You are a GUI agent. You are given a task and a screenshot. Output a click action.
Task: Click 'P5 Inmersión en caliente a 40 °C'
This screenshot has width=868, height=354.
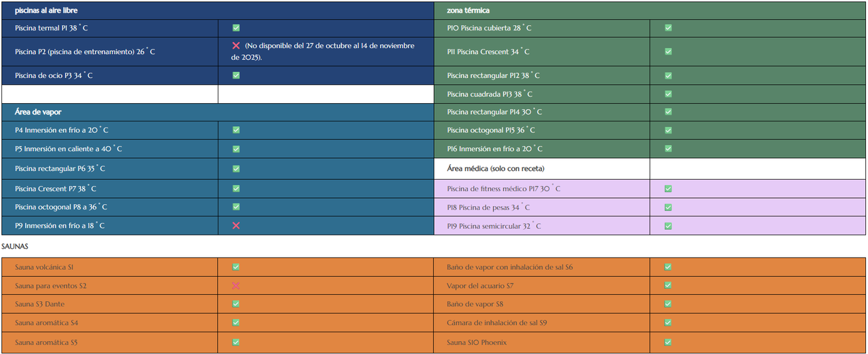click(x=68, y=149)
